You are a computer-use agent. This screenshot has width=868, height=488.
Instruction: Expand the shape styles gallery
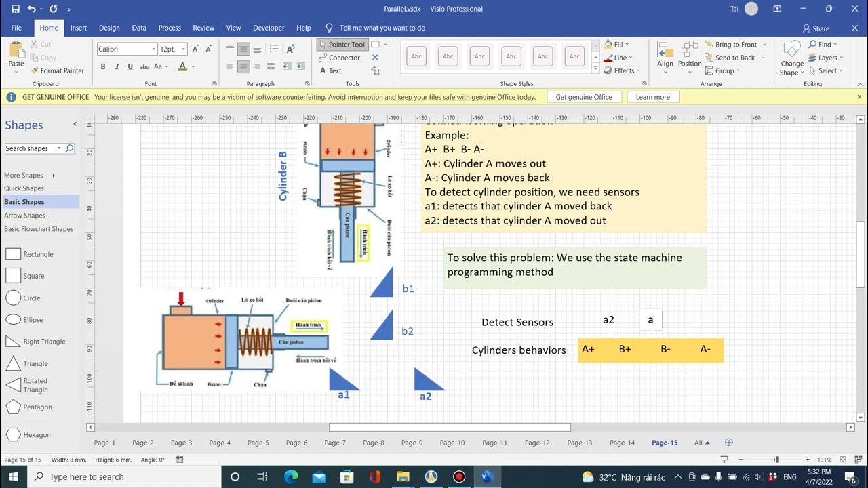[x=595, y=70]
